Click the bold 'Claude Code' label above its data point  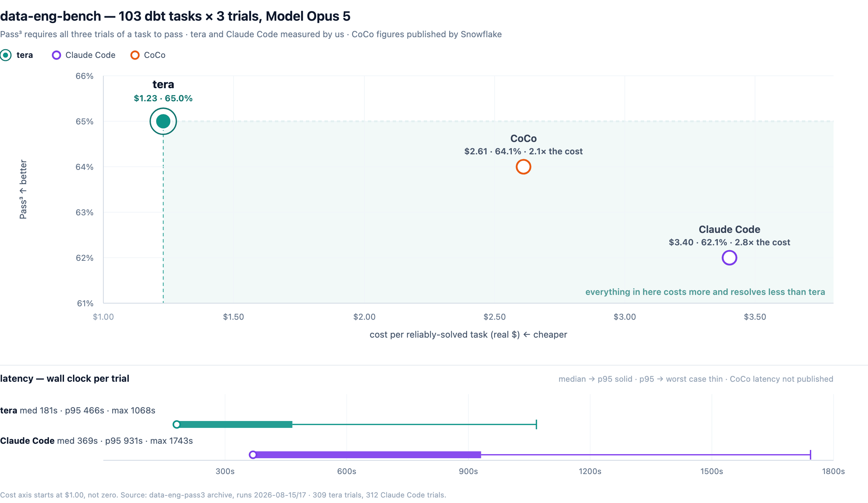point(730,229)
